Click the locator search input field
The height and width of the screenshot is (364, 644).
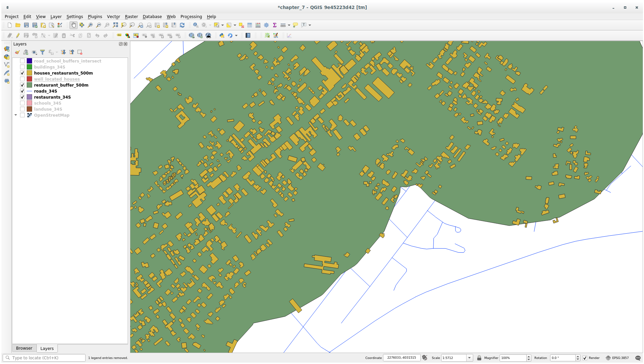tap(47, 358)
